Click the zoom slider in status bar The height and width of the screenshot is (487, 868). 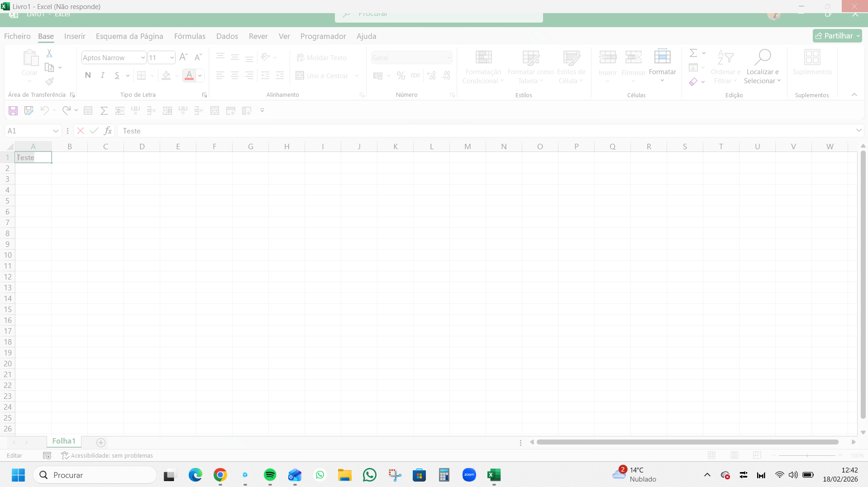[x=807, y=455]
